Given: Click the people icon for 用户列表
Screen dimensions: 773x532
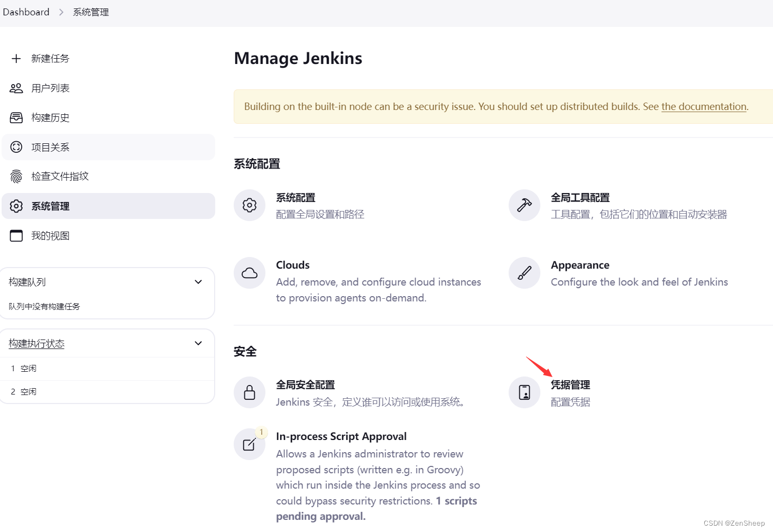Looking at the screenshot, I should 16,88.
